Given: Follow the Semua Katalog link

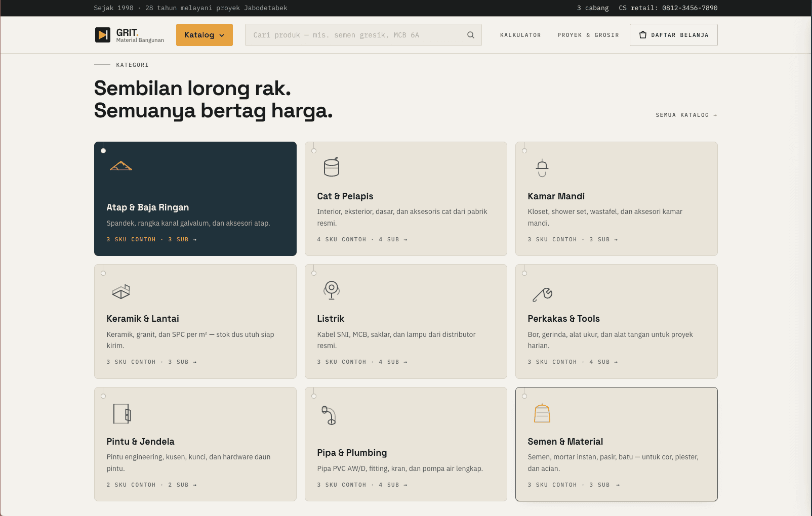Looking at the screenshot, I should [686, 115].
